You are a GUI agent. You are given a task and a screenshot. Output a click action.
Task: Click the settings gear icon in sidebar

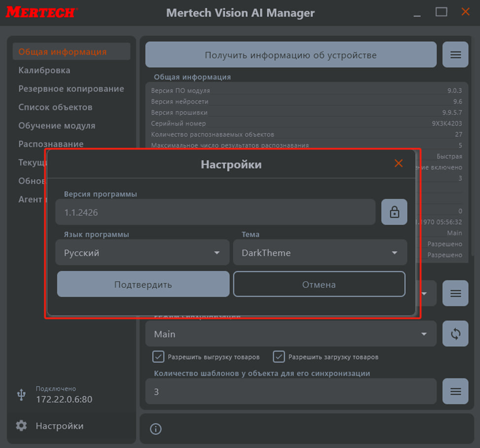(21, 426)
